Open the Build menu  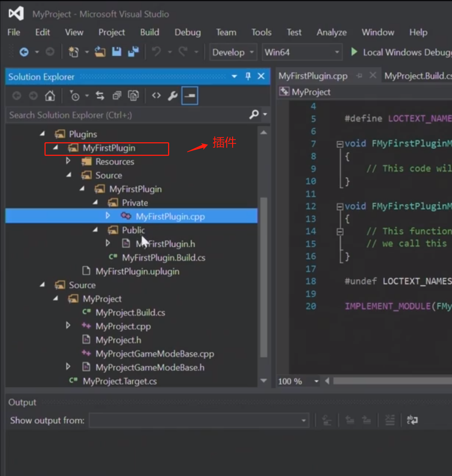[150, 32]
